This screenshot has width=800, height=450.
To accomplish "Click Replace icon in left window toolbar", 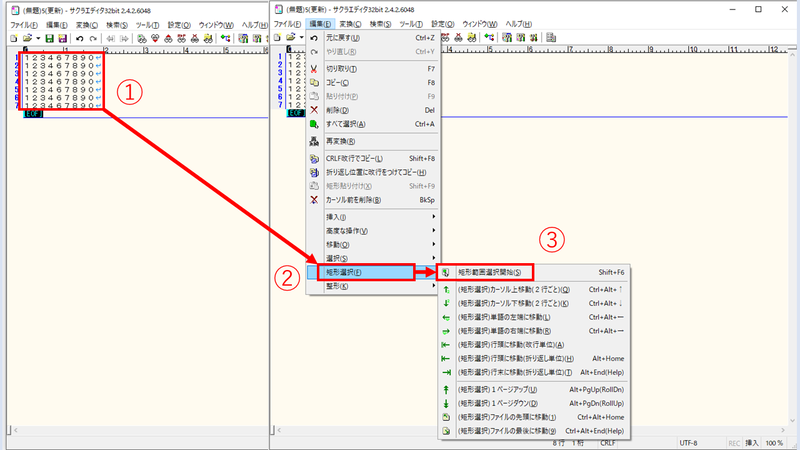I will (182, 38).
